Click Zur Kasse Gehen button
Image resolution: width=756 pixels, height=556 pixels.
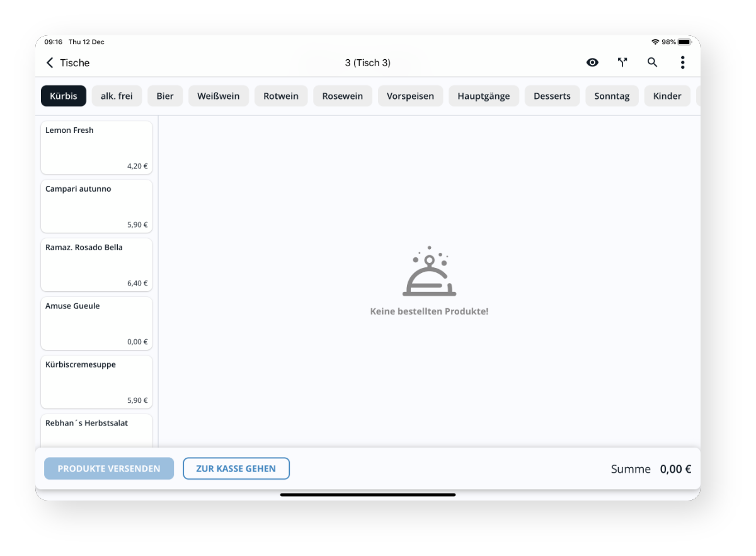click(236, 468)
